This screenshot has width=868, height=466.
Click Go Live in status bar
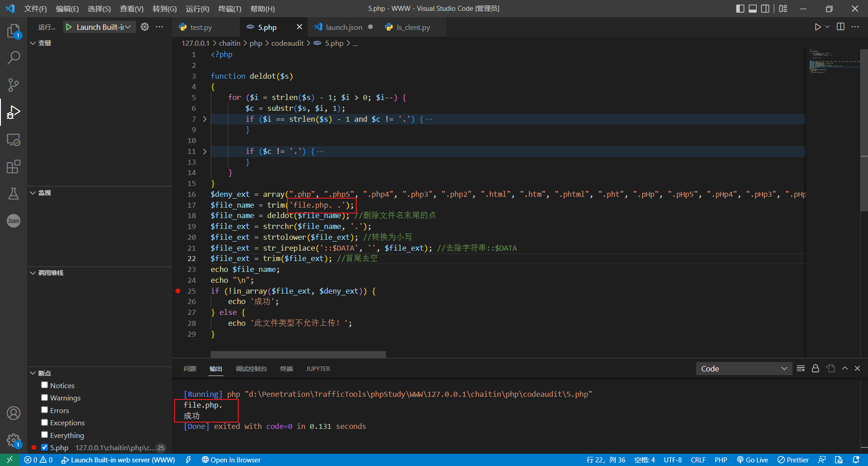753,460
